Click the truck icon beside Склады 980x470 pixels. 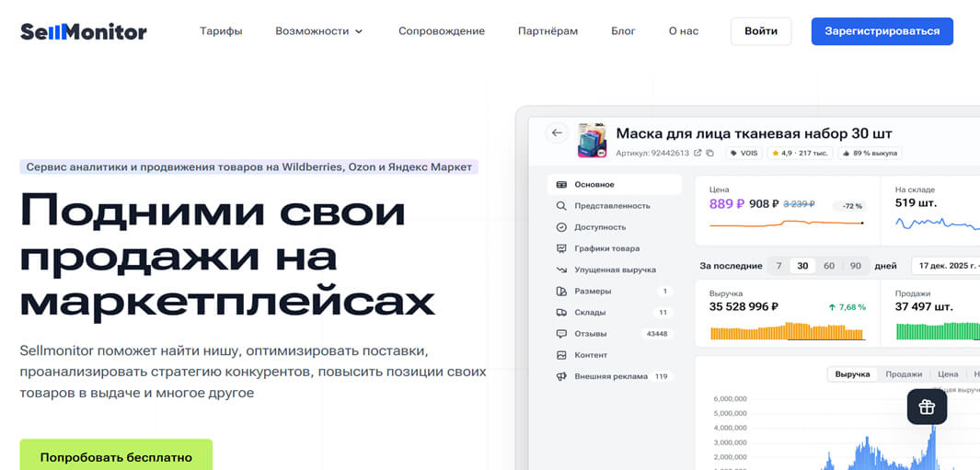(x=561, y=312)
